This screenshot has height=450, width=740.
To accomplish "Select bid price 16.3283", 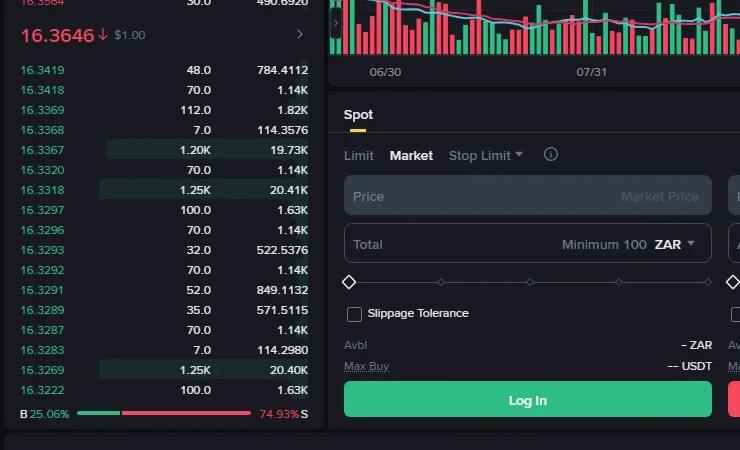I will [42, 350].
